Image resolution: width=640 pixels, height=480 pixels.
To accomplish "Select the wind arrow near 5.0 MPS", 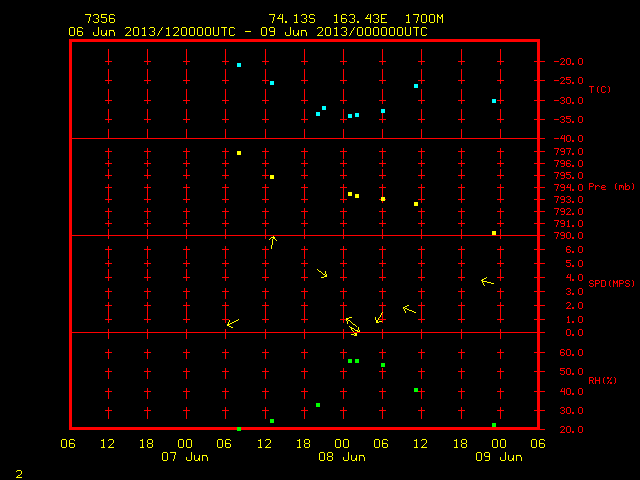I will click(322, 273).
